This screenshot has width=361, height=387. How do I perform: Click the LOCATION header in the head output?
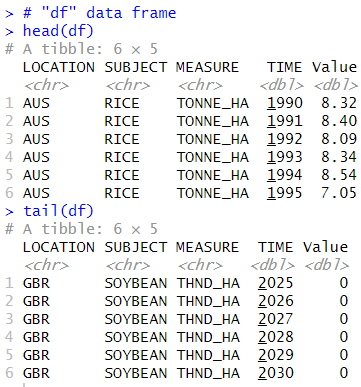click(59, 67)
